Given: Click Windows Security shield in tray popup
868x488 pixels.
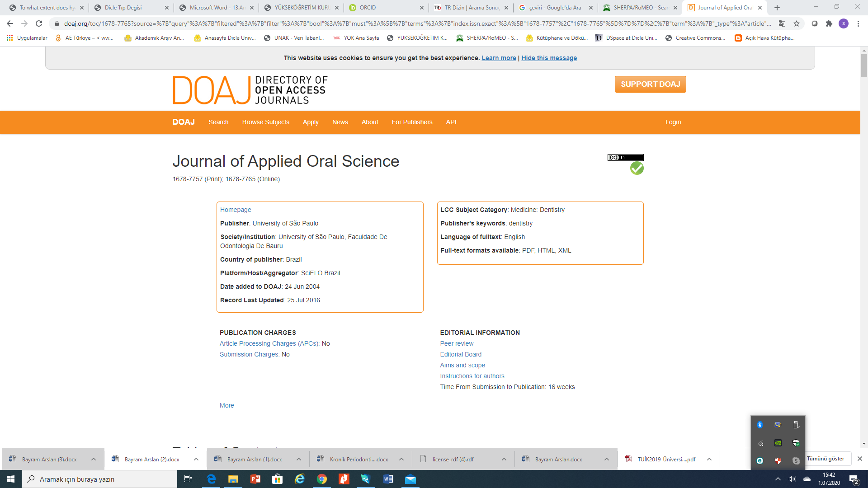Looking at the screenshot, I should (x=796, y=443).
